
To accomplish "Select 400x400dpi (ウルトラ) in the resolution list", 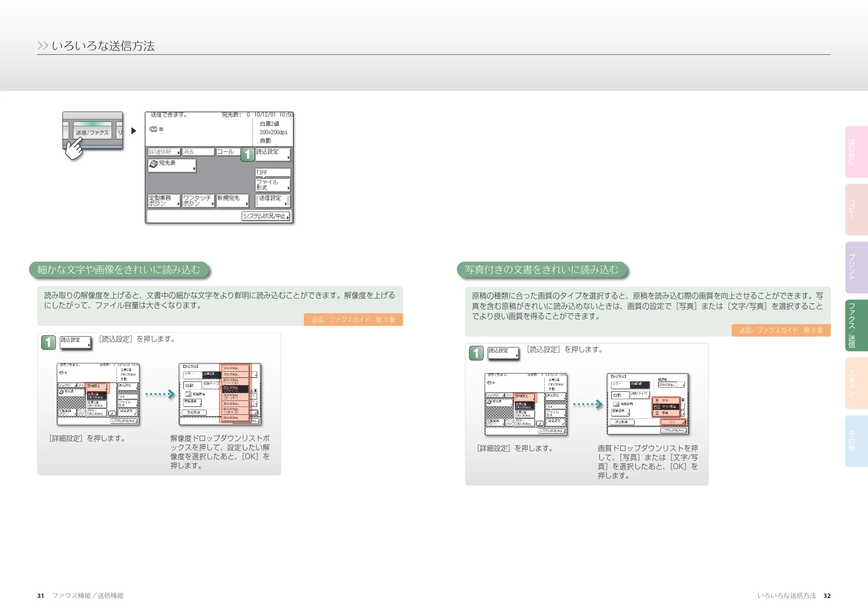I will (x=236, y=410).
